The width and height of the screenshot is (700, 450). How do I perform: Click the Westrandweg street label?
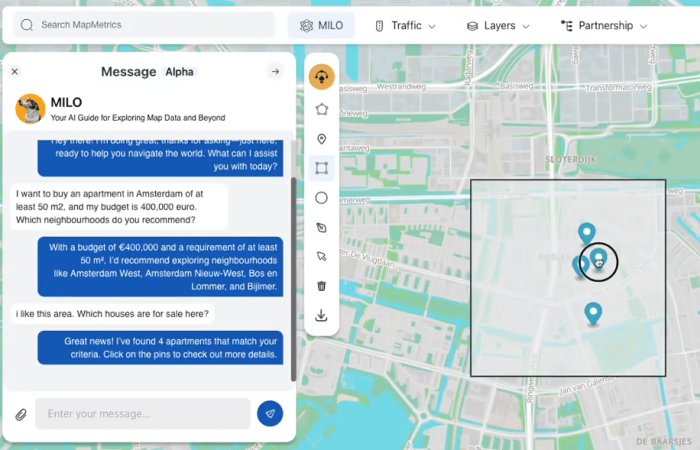coord(401,87)
